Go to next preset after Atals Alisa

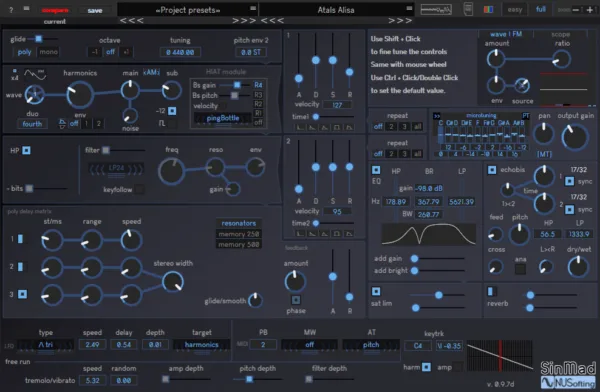(x=400, y=21)
